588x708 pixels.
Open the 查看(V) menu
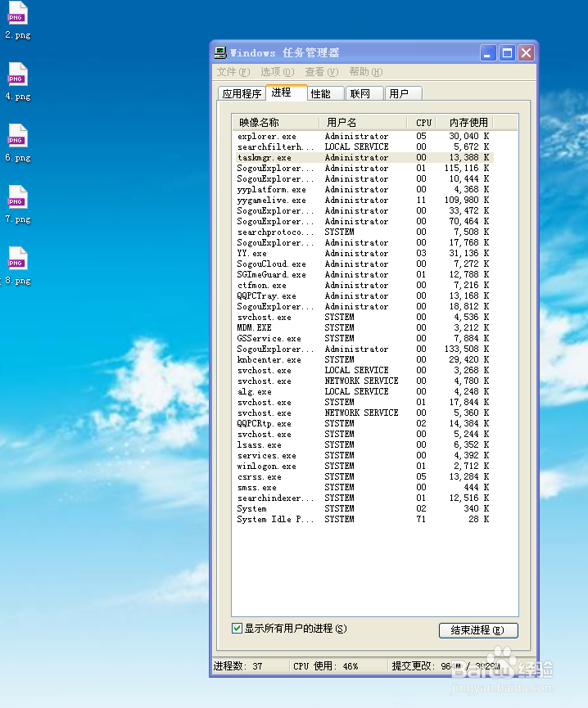322,72
